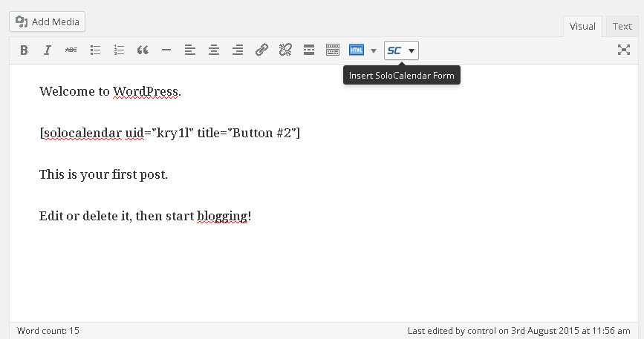Toggle the toolbar kitchen sink
Screen dimensions: 644x339
point(333,50)
